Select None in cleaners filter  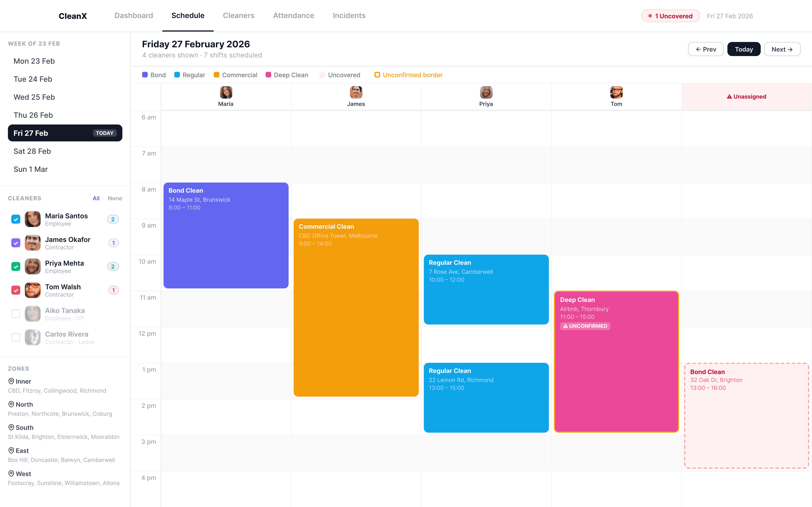[115, 198]
